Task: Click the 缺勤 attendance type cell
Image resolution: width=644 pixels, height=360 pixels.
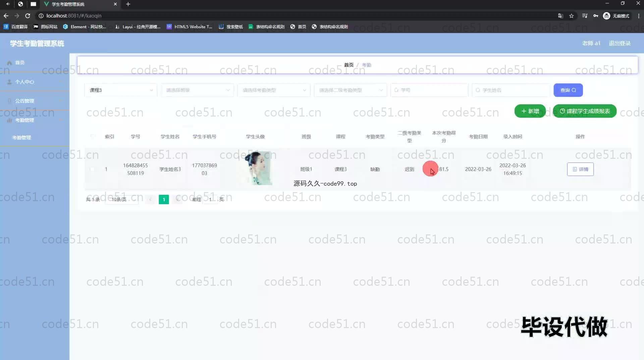Action: pyautogui.click(x=375, y=169)
